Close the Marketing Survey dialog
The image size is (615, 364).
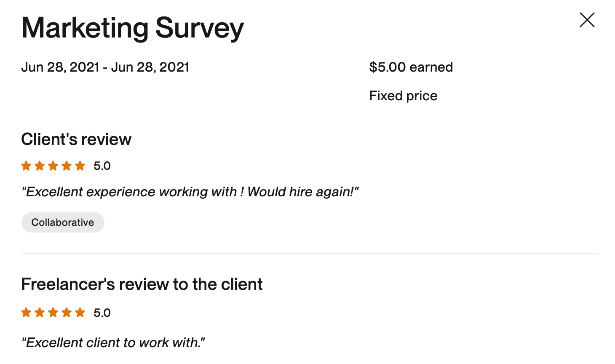click(x=587, y=20)
